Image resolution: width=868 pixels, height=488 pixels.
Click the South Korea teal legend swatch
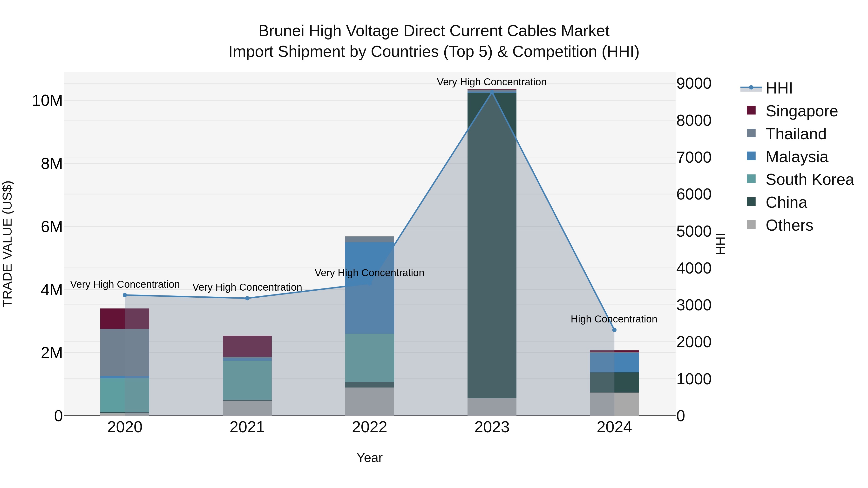click(751, 179)
